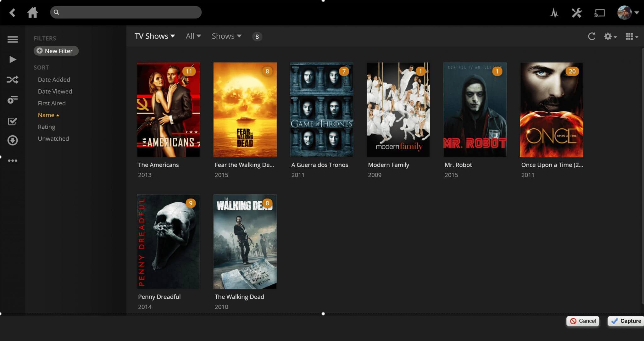644x341 pixels.
Task: Click the mark as watched checkmark icon
Action: [x=13, y=121]
